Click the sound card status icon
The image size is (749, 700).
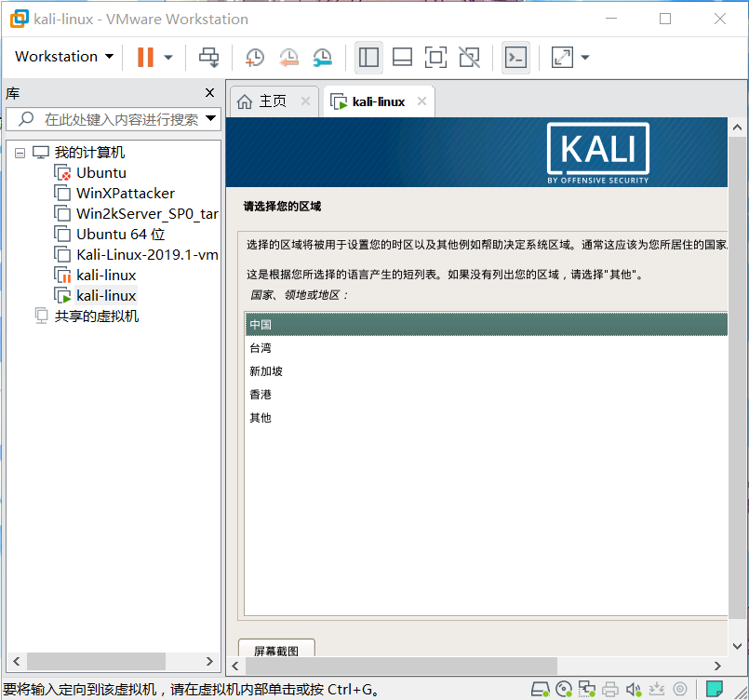click(634, 689)
